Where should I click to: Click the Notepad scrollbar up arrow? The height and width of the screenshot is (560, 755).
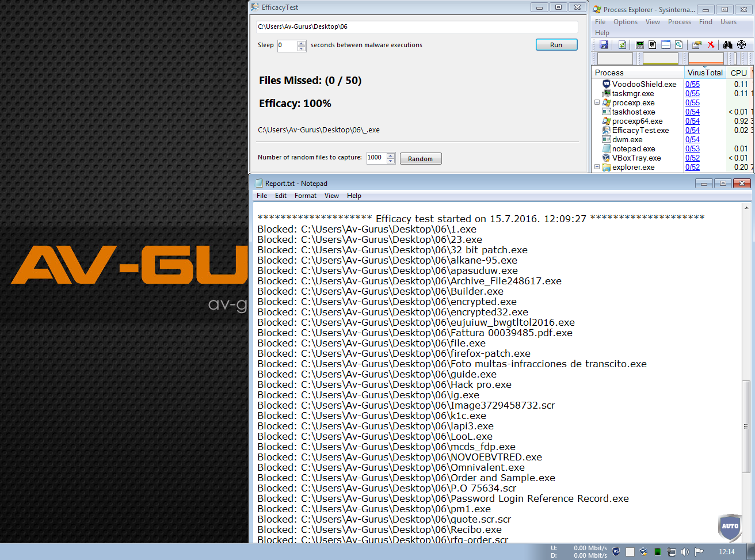pyautogui.click(x=748, y=208)
